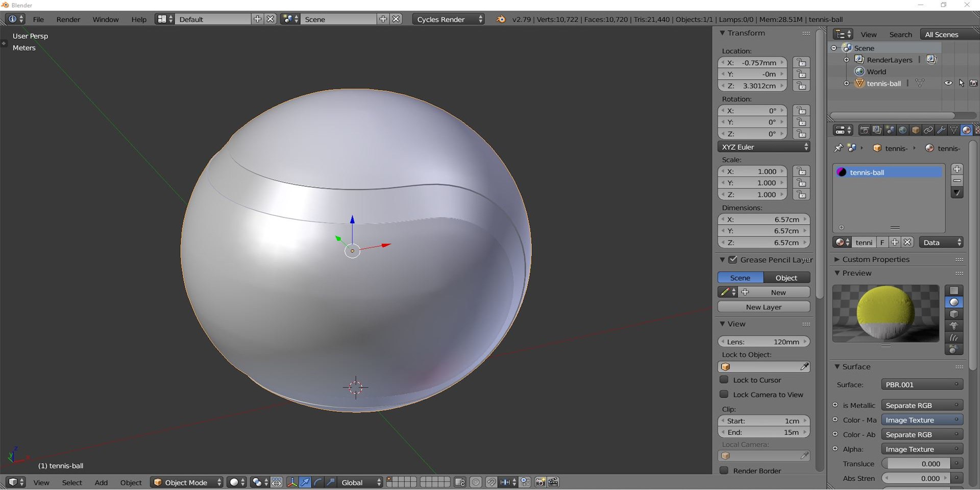Screen dimensions: 980x490
Task: Open the 3D view Select menu
Action: (x=72, y=482)
